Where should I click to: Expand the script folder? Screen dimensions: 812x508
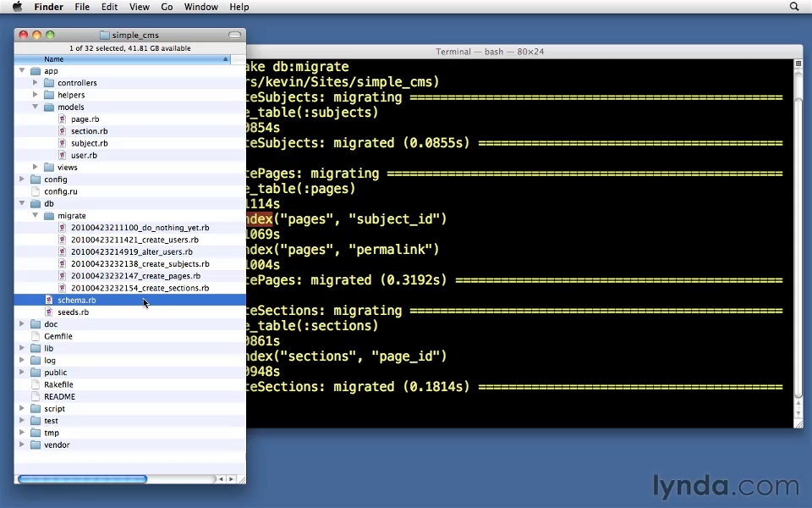pyautogui.click(x=22, y=408)
